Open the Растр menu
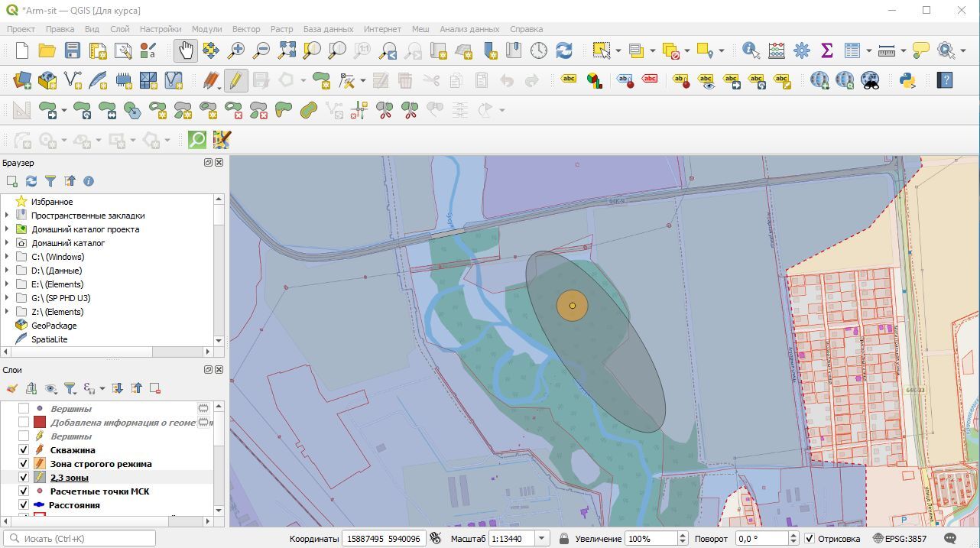Viewport: 980px width, 548px height. (x=281, y=29)
